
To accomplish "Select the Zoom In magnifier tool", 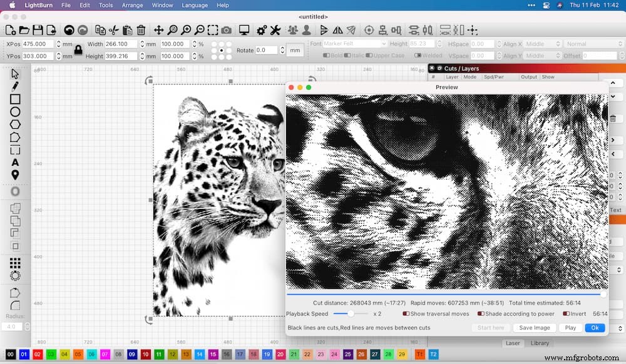I will tap(187, 29).
